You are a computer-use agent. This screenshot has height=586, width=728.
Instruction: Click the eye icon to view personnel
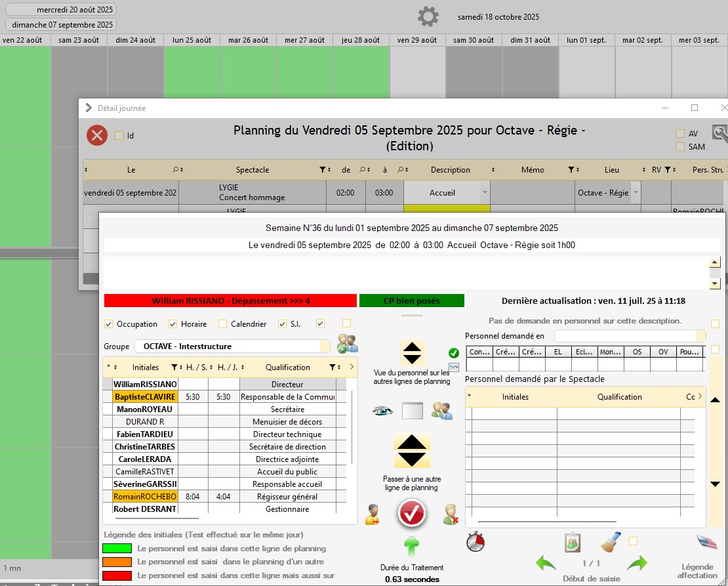point(382,411)
